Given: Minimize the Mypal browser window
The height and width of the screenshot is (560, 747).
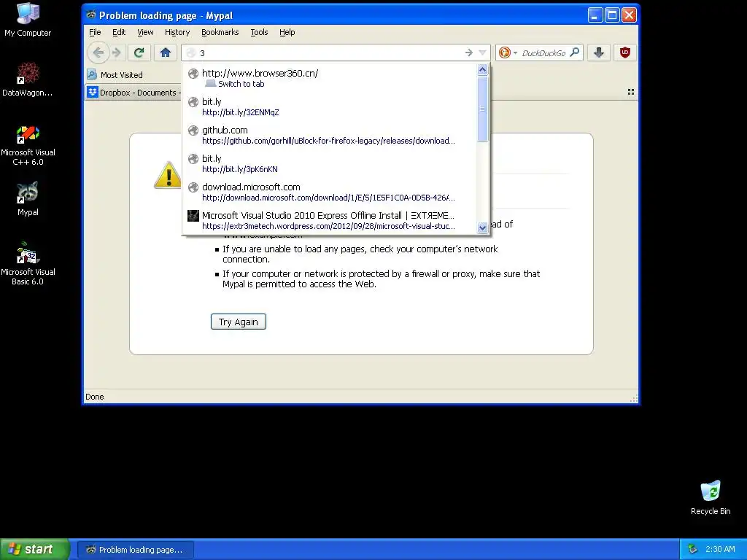Looking at the screenshot, I should (595, 15).
